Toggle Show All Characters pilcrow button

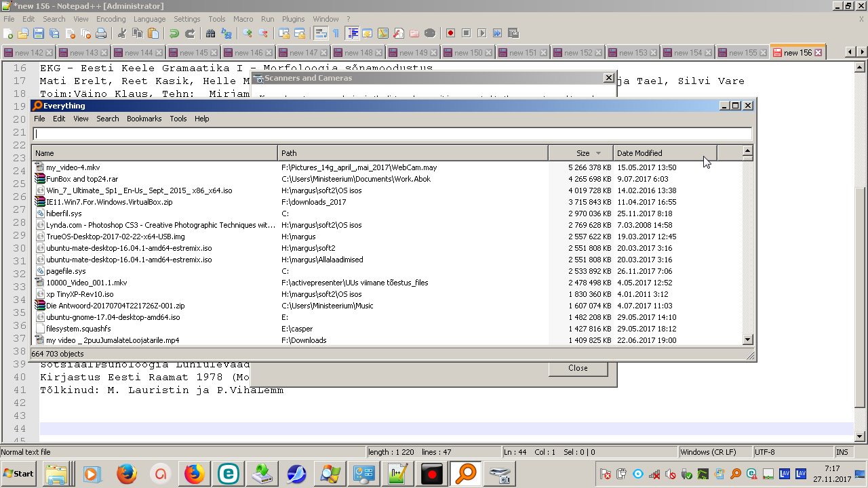point(336,33)
